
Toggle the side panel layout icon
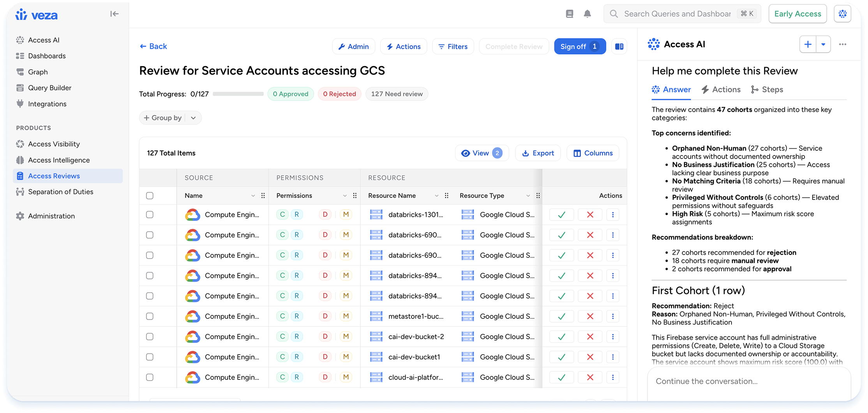(x=619, y=46)
